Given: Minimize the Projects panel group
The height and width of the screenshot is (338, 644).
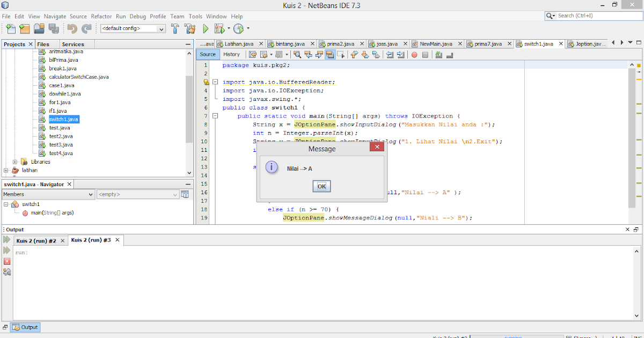Looking at the screenshot, I should (x=188, y=44).
